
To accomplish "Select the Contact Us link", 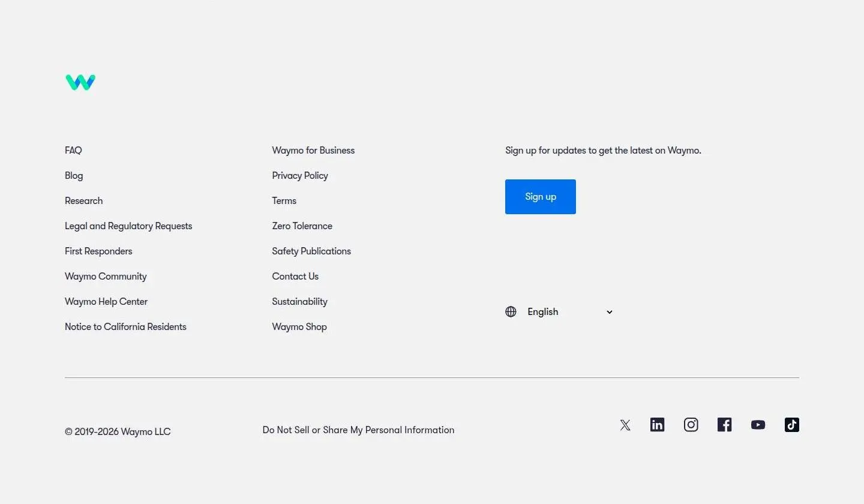I will tap(295, 277).
